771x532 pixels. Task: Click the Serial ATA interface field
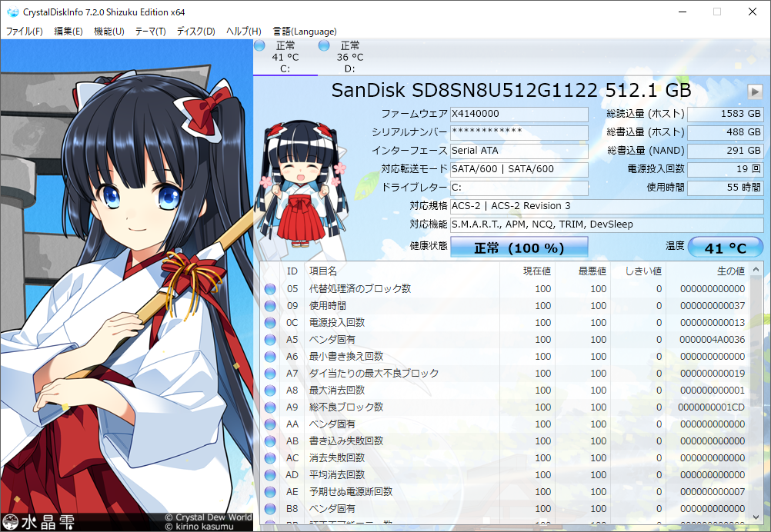519,151
